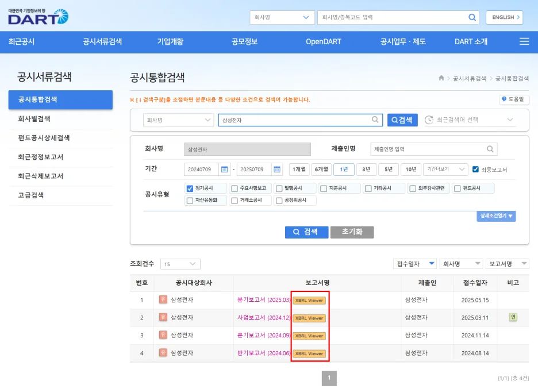Click XBRL Viewer for 사업보고서 (2024.12)
Viewport: 538px width, 392px height.
click(309, 318)
